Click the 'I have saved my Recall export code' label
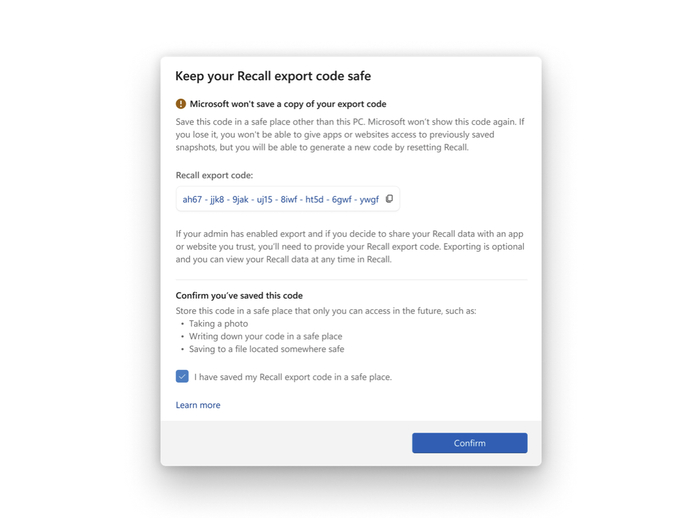 293,378
